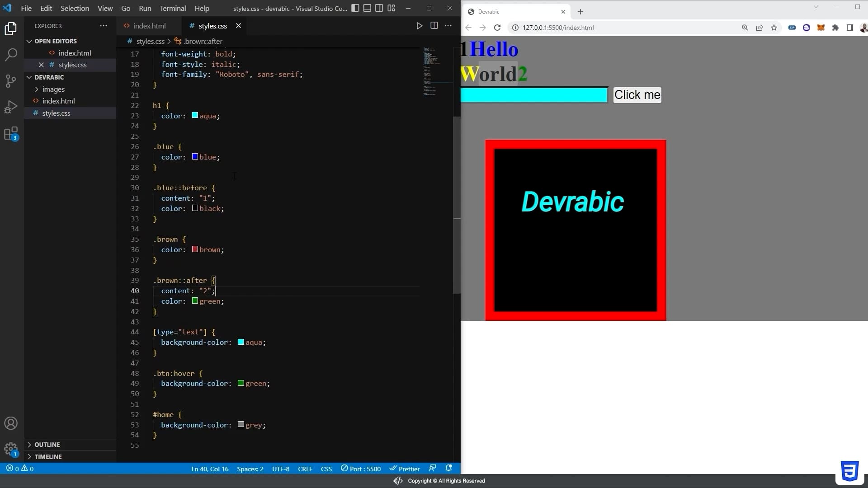The width and height of the screenshot is (868, 488).
Task: Open the Run and Debug view
Action: coord(11,107)
